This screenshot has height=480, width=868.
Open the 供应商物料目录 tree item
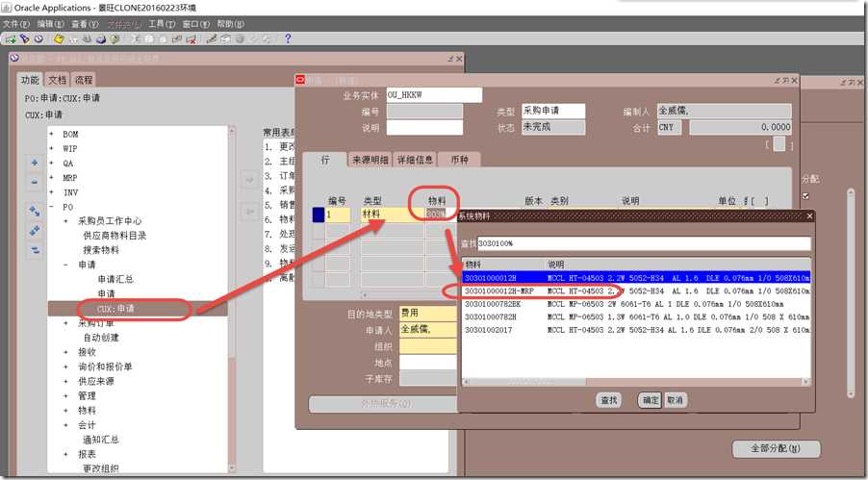115,236
